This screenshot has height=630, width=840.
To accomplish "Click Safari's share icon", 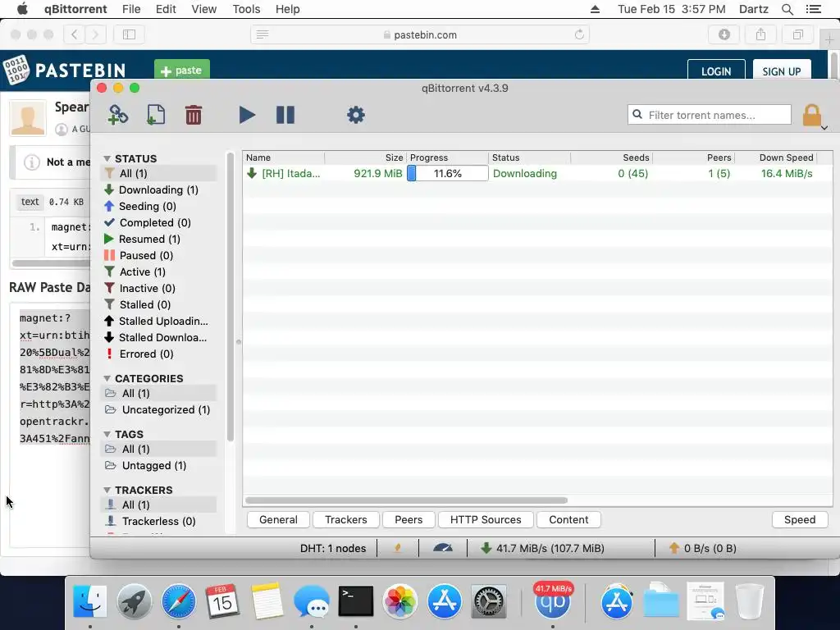I will pos(760,34).
